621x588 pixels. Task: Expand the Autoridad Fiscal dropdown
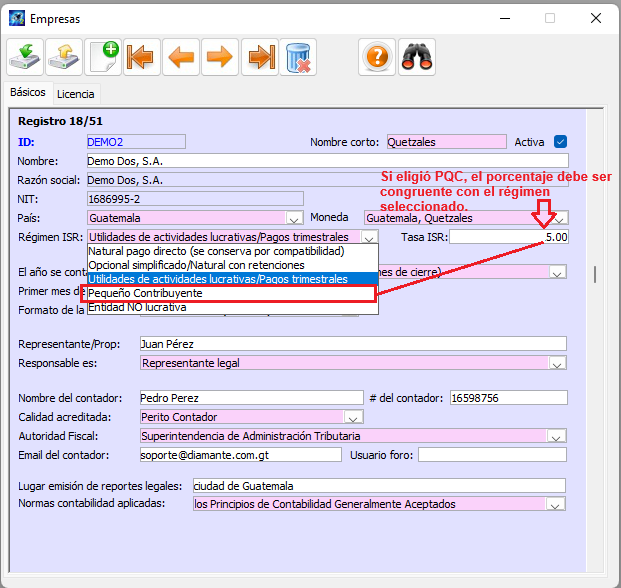click(557, 436)
